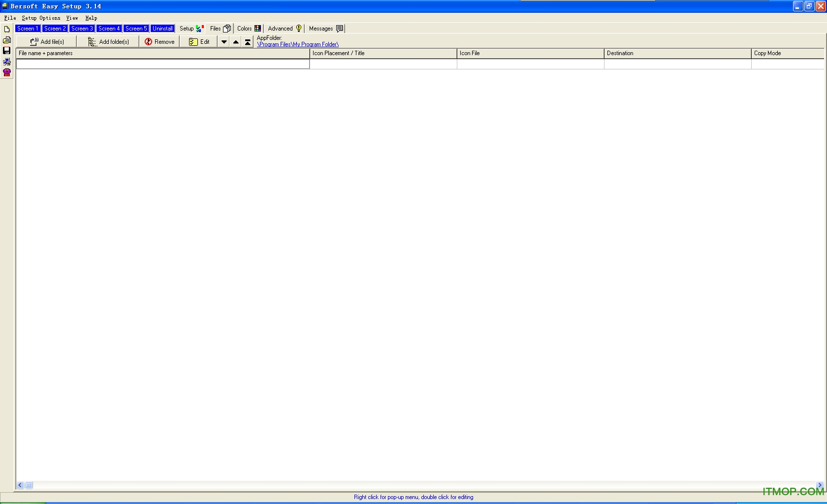
Task: Click the New project sidebar icon
Action: (x=7, y=29)
